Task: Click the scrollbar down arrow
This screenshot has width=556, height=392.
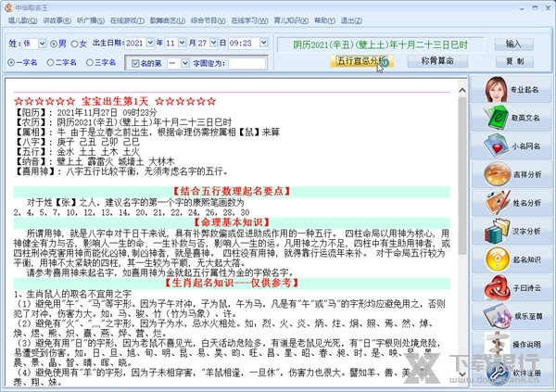Action: pyautogui.click(x=462, y=373)
